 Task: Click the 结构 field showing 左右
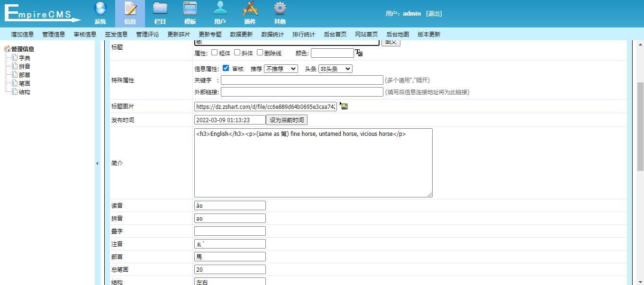tap(230, 282)
